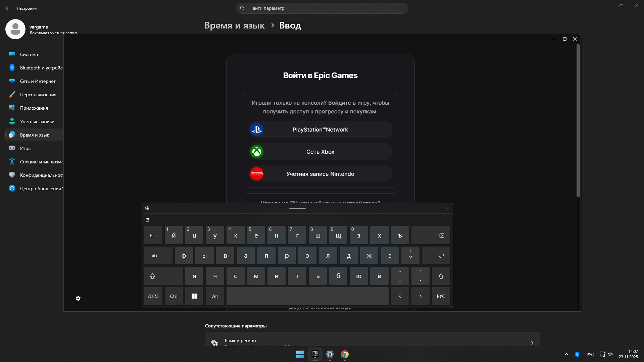Open keyboard clipboard/emoji panel icon
This screenshot has width=644, height=362.
point(147,220)
